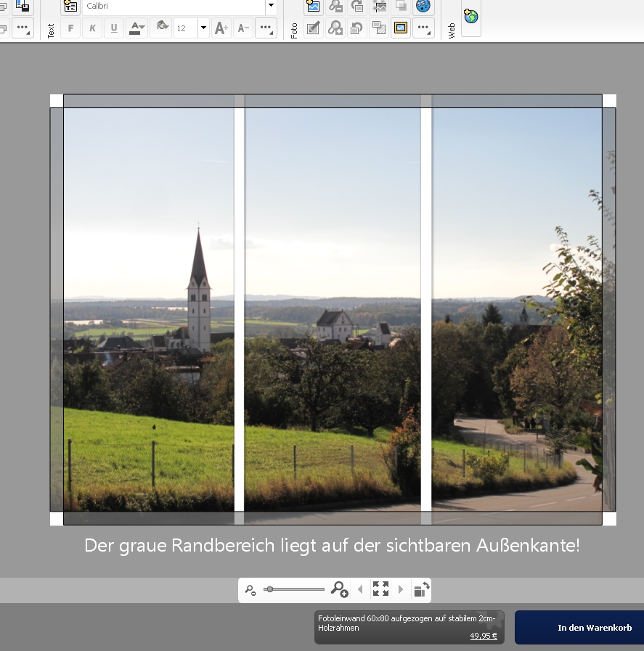Click the zoom out magnifier icon
This screenshot has width=644, height=651.
250,590
